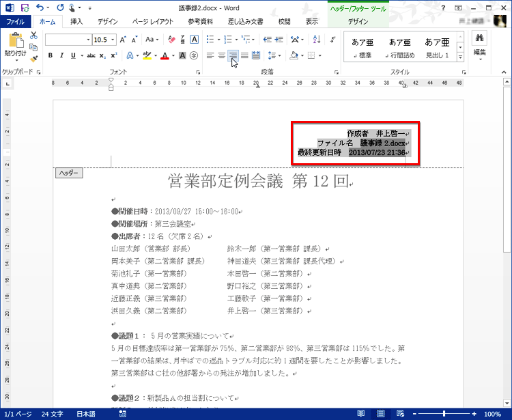Screen dimensions: 512x420
Task: Adjust the zoom slider handle
Action: (444, 414)
